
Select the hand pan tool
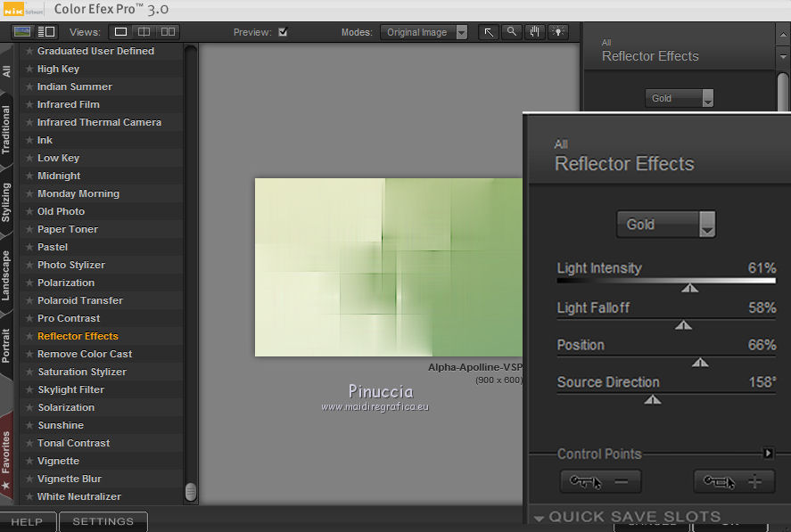tap(535, 32)
